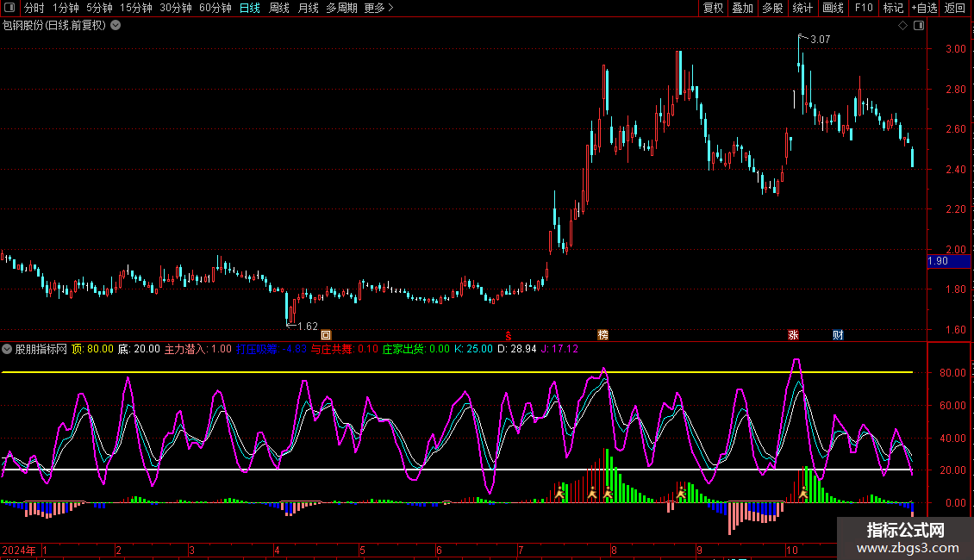Click the 多股 multi-stock button
The width and height of the screenshot is (974, 560).
point(772,8)
